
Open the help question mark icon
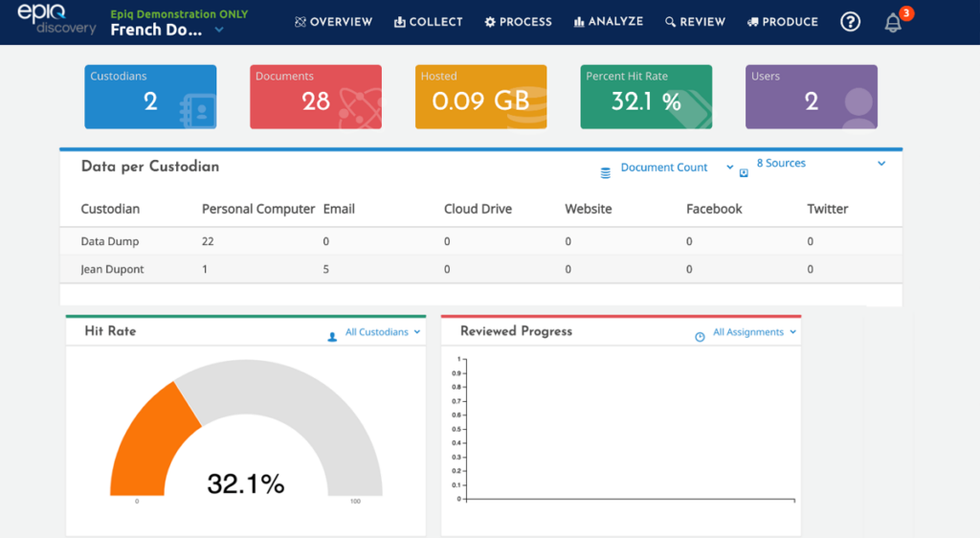[x=850, y=22]
